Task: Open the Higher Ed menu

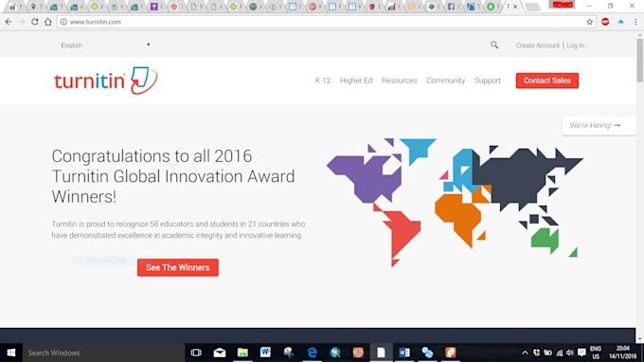Action: (x=356, y=81)
